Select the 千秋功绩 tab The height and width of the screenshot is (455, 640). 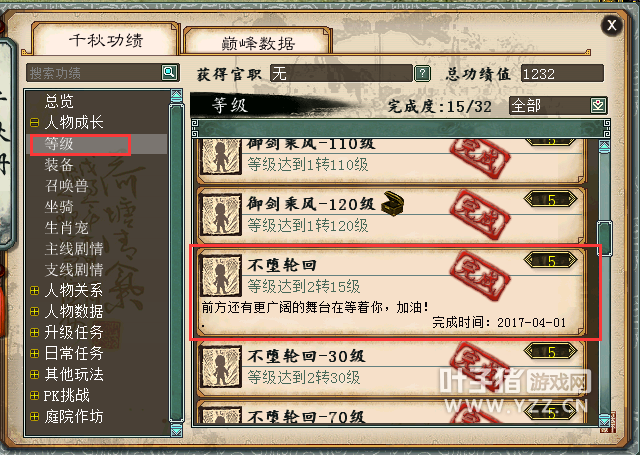[106, 40]
